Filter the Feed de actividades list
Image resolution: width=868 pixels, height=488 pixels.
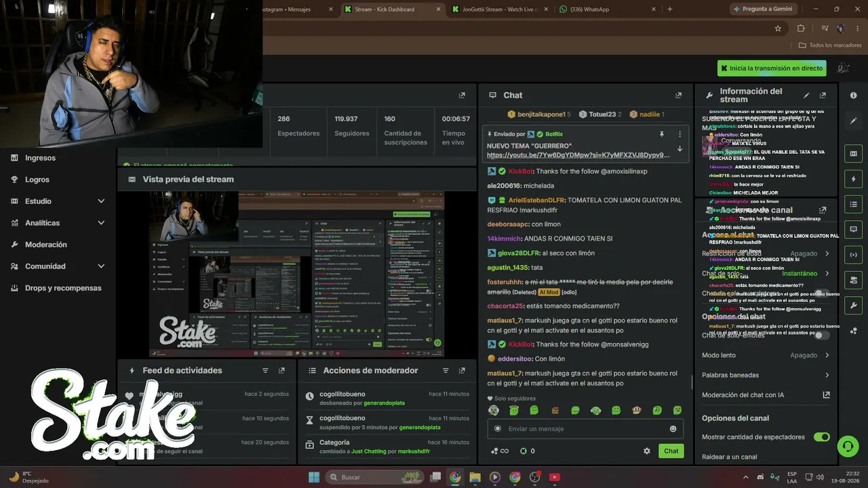coord(265,371)
